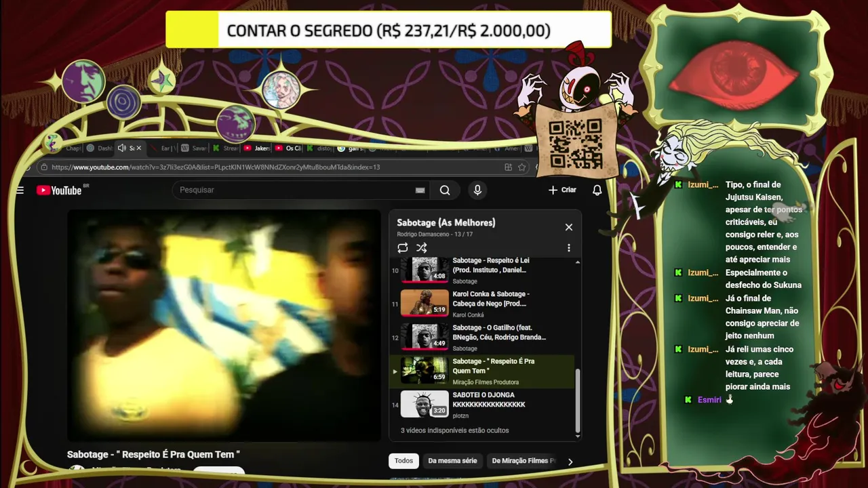Viewport: 868px width, 488px height.
Task: Open the Sabotage (As Melhores) playlist title
Action: point(446,222)
